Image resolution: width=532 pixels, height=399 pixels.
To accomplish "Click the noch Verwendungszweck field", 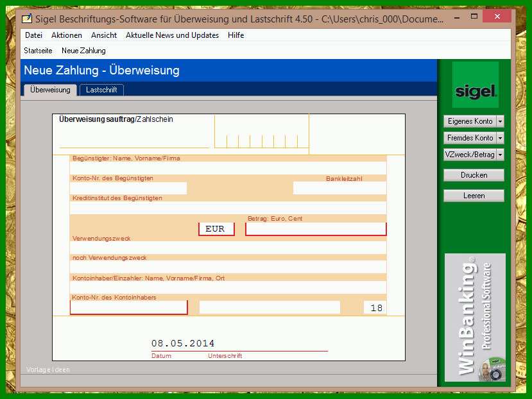I will pyautogui.click(x=228, y=267).
